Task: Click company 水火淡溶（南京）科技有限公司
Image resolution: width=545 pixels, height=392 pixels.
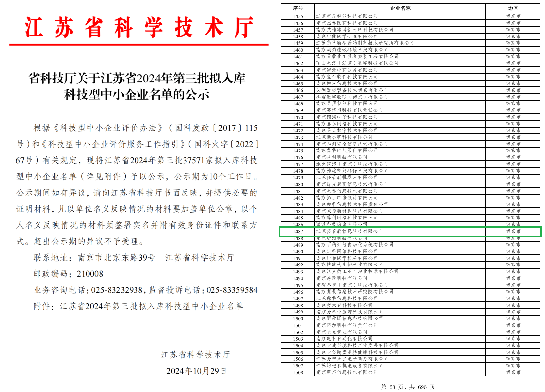Action: point(352,164)
